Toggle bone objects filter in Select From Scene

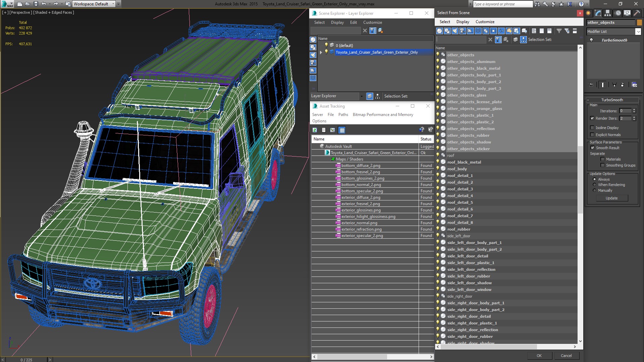[x=501, y=31]
